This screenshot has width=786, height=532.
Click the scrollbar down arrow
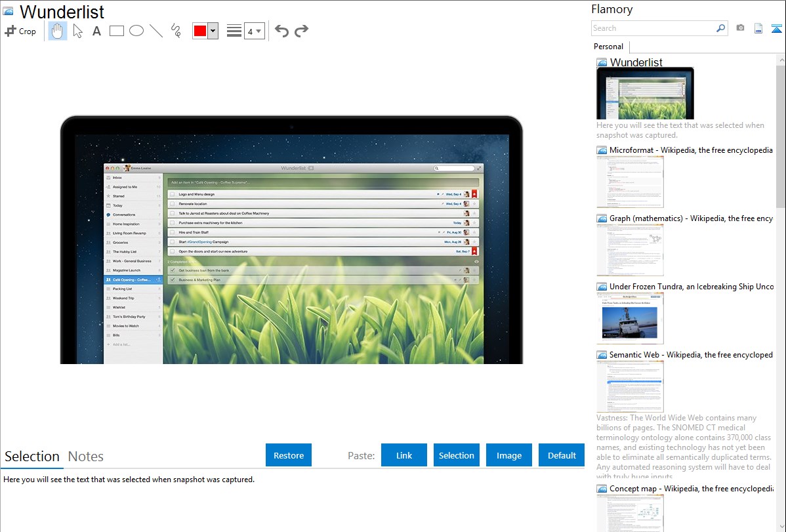tap(781, 527)
